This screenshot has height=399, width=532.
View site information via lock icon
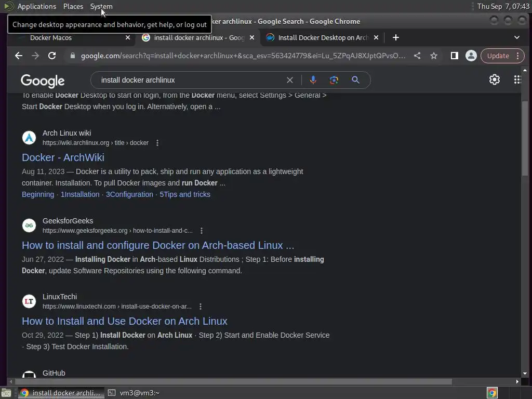[x=72, y=56]
